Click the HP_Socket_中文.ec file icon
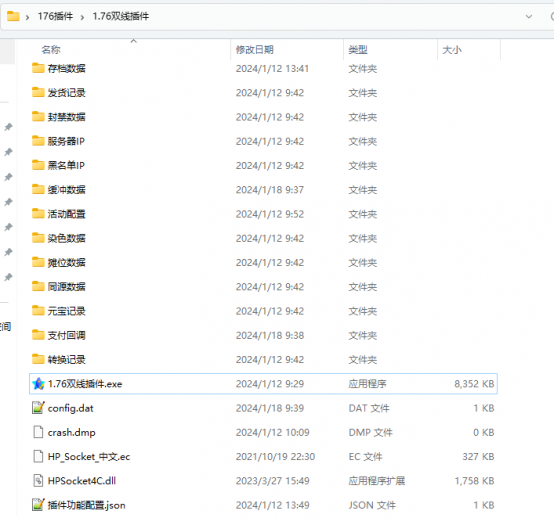 click(x=38, y=456)
